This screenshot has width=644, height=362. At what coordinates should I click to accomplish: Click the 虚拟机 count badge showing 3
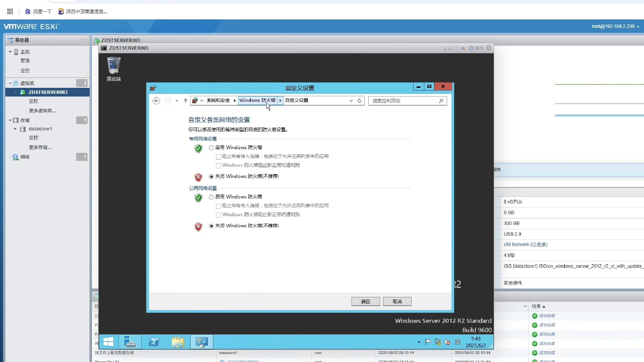(x=82, y=83)
